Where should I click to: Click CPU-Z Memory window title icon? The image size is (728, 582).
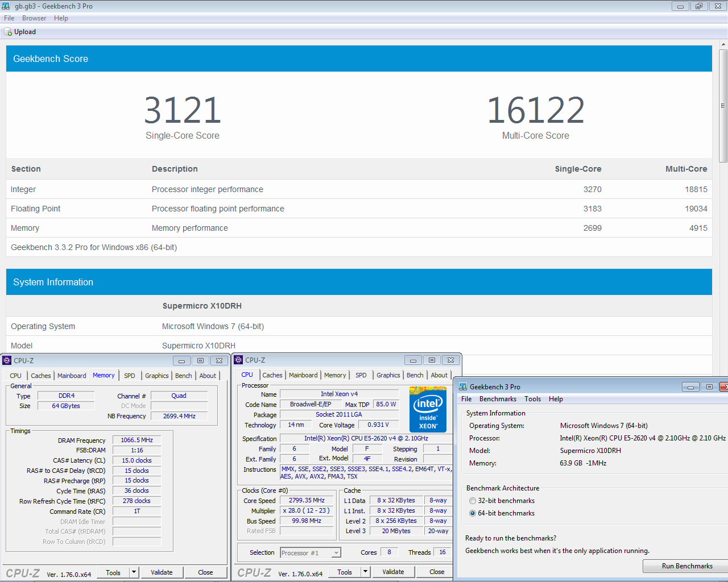pyautogui.click(x=7, y=360)
